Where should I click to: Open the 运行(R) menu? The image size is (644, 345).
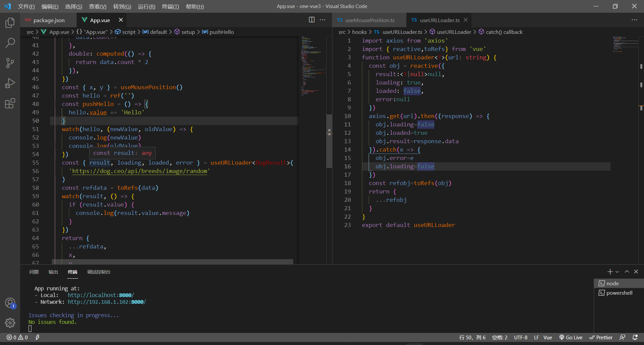[x=147, y=6]
